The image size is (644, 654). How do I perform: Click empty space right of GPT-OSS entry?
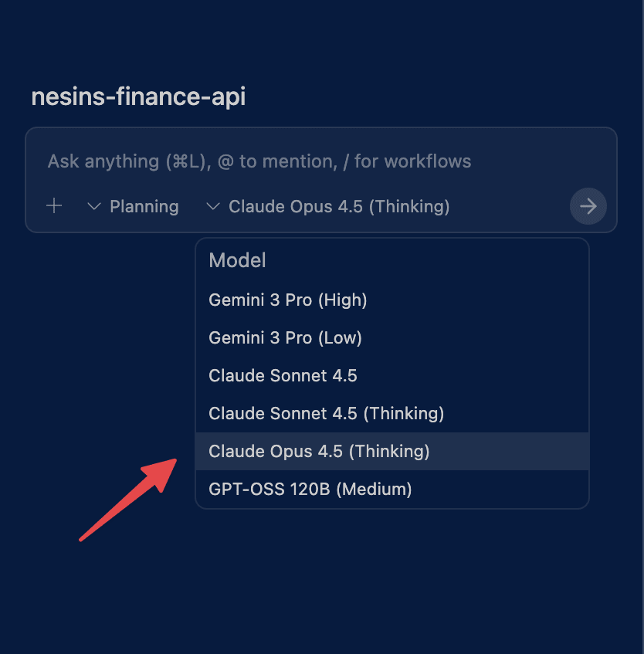510,489
